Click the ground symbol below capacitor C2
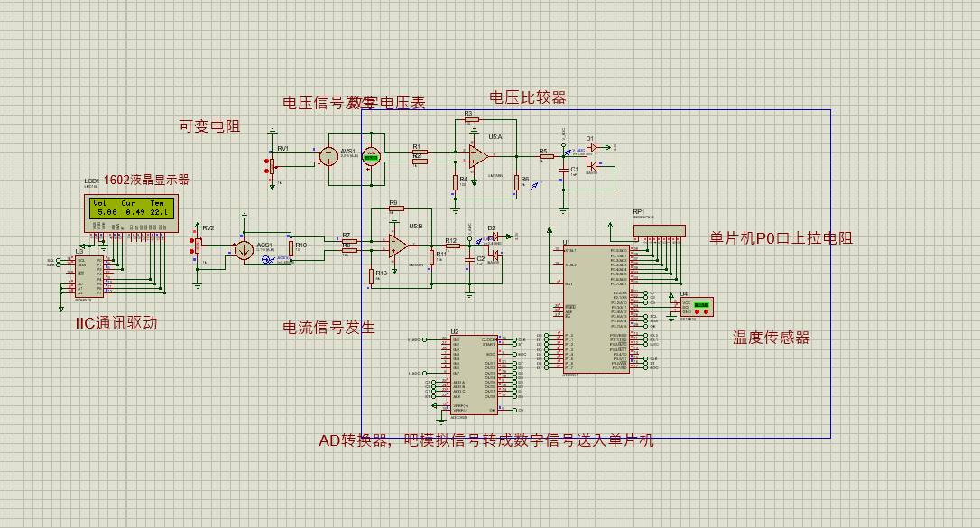The image size is (980, 528). click(x=469, y=294)
